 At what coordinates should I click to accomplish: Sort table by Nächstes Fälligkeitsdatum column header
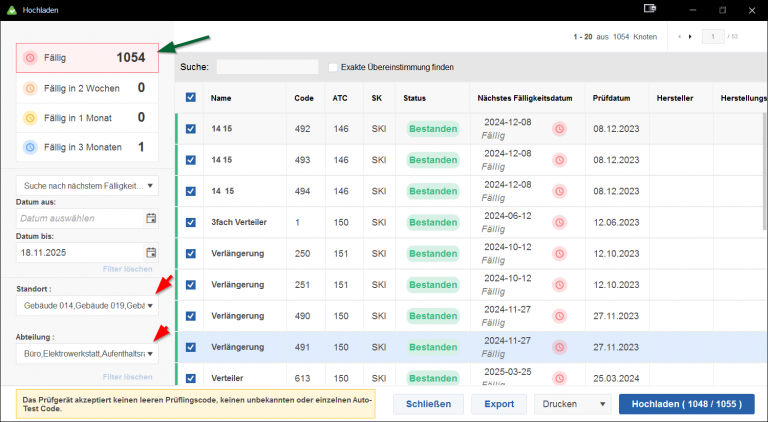coord(525,98)
